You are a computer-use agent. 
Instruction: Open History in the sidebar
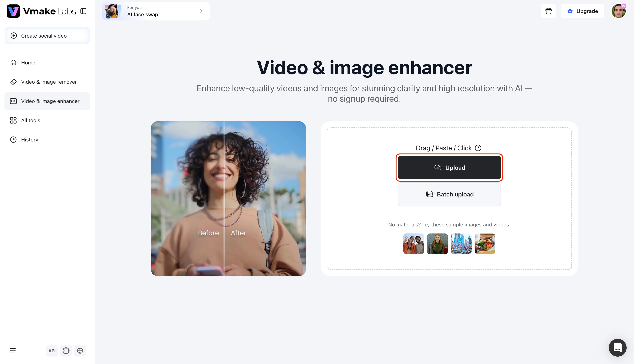(x=47, y=139)
